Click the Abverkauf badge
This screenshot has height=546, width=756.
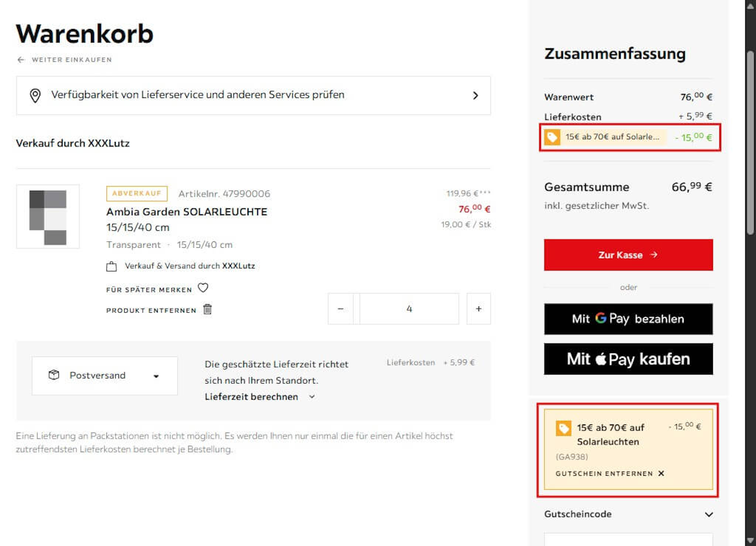tap(137, 194)
